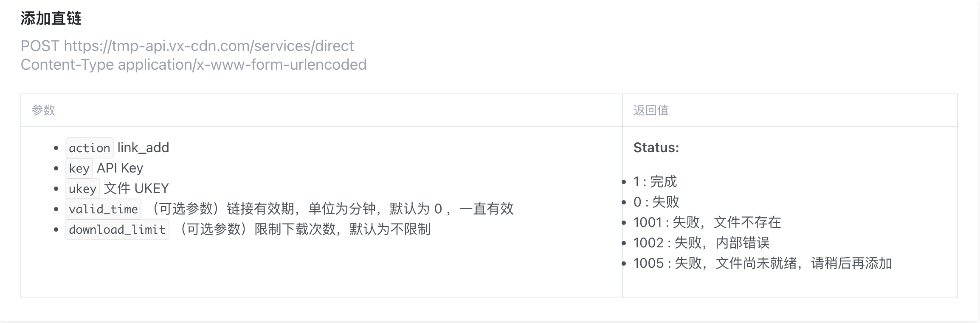Click the 1001 文件不存在 status entry
Image resolution: width=980 pixels, height=323 pixels.
coord(707,223)
